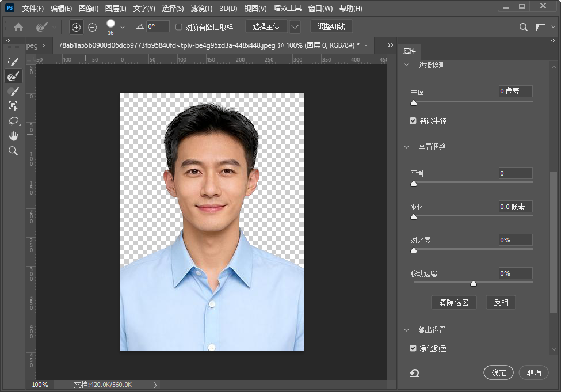561x392 pixels.
Task: Choose Add to selection mode
Action: point(76,27)
